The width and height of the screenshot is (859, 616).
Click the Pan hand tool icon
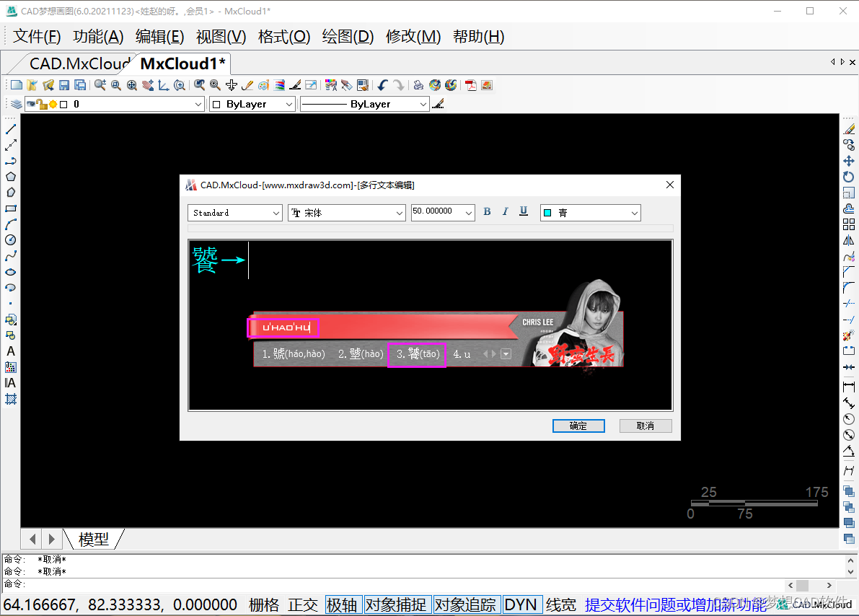point(147,85)
